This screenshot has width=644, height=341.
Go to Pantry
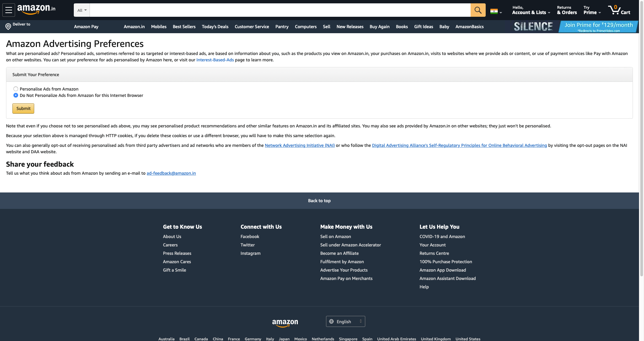(282, 26)
